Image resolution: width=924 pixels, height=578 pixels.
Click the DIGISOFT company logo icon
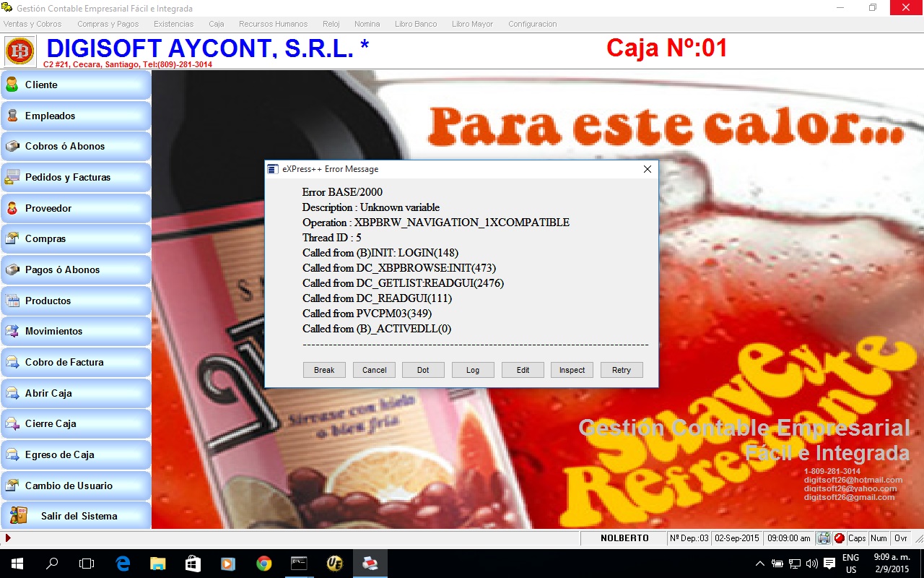(x=19, y=51)
